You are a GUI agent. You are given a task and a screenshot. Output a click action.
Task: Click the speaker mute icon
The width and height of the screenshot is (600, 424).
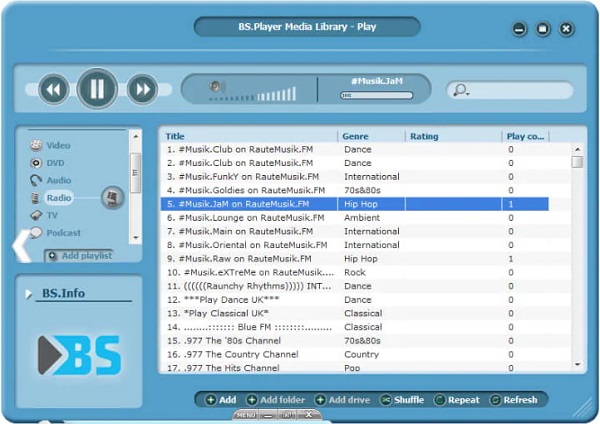[x=217, y=86]
